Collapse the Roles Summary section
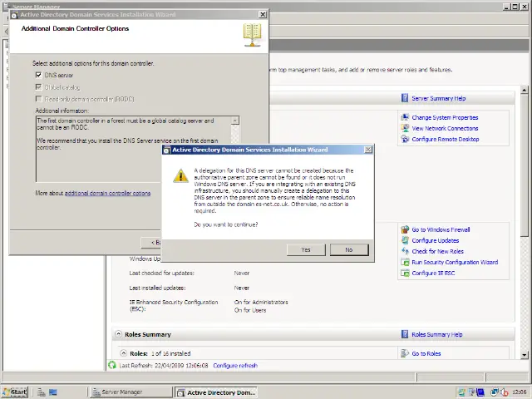 118,334
